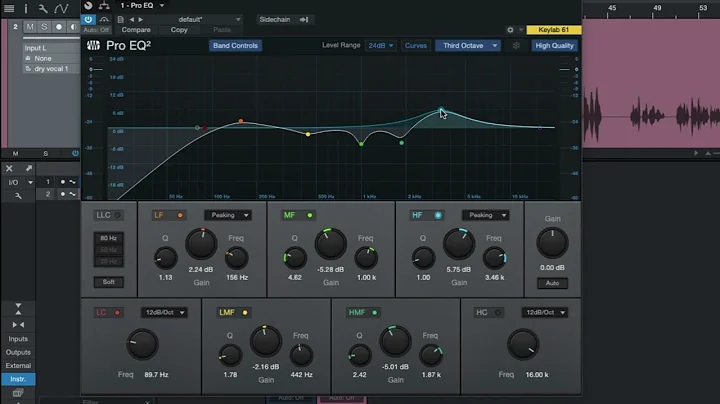Toggle the Curves button

pyautogui.click(x=416, y=45)
